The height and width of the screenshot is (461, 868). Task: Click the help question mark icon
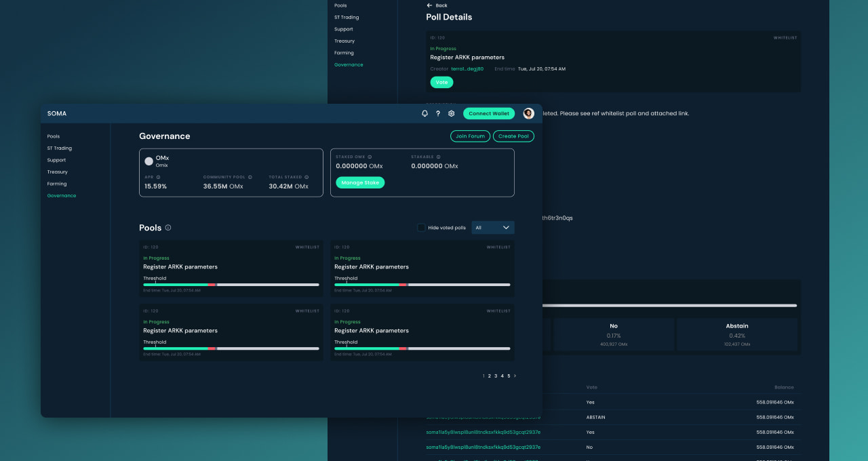pos(437,113)
